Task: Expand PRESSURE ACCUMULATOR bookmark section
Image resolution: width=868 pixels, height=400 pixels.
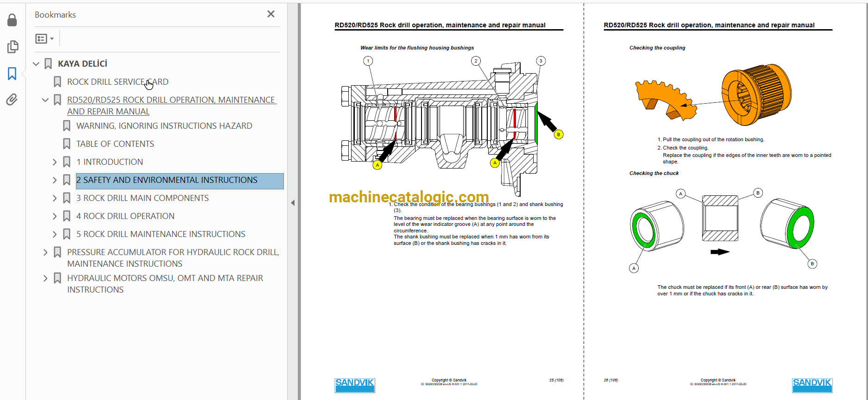Action: 45,252
